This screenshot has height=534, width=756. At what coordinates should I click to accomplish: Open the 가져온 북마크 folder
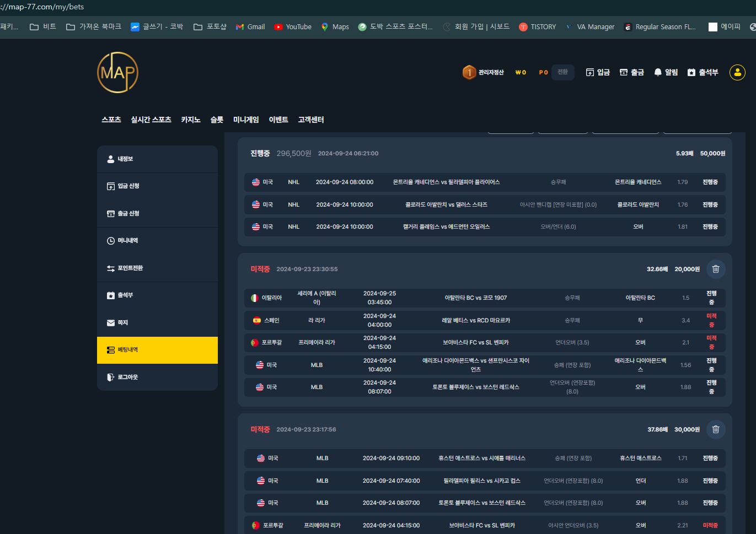[94, 26]
